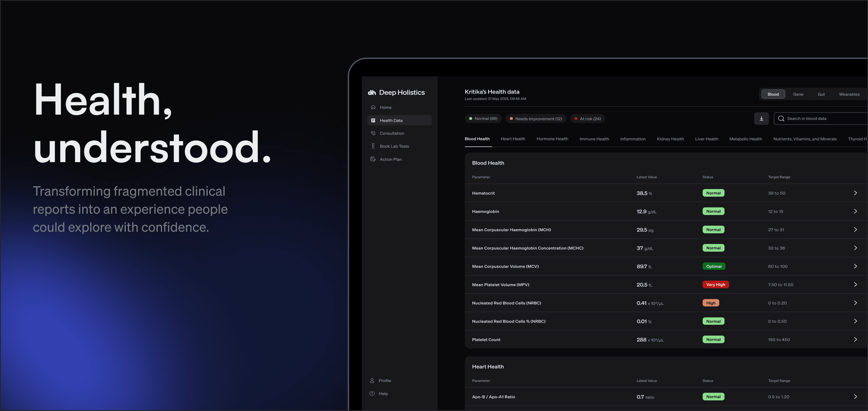This screenshot has height=411, width=868.
Task: Expand the Nucleated Red Blood Cells % chevron
Action: click(855, 321)
